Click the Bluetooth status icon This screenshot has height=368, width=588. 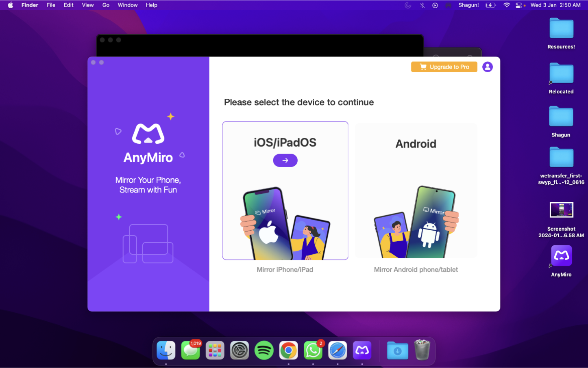[x=422, y=5]
